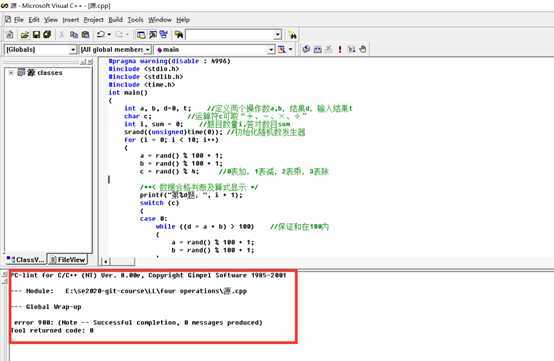Click the New Text File toolbar icon

click(x=10, y=35)
